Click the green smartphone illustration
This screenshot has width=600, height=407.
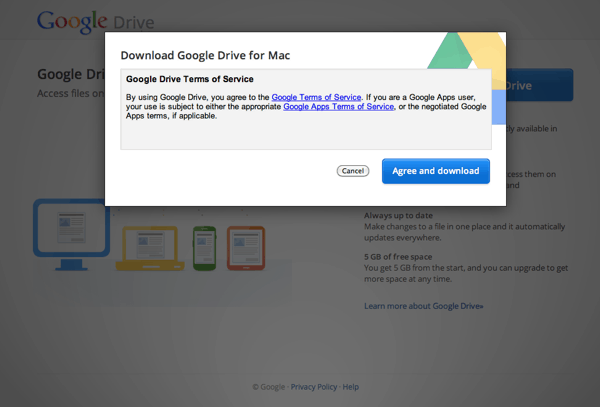tap(203, 245)
